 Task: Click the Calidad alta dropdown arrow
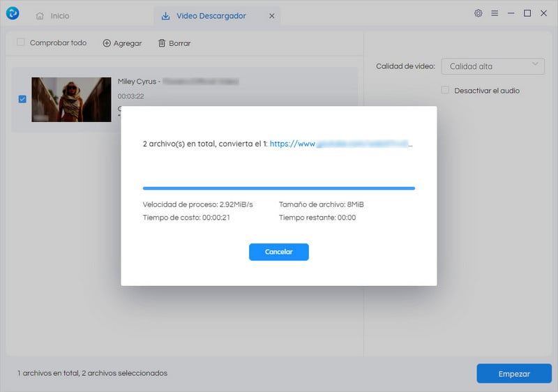pyautogui.click(x=535, y=64)
